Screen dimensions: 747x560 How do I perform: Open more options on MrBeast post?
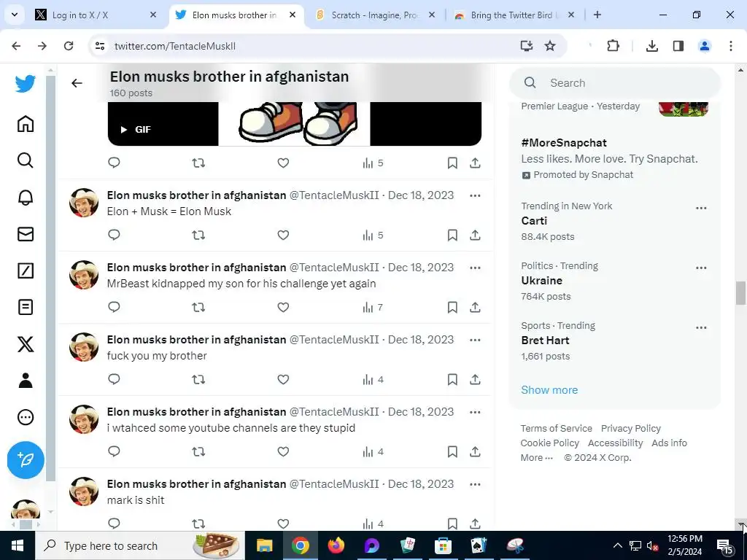click(475, 268)
